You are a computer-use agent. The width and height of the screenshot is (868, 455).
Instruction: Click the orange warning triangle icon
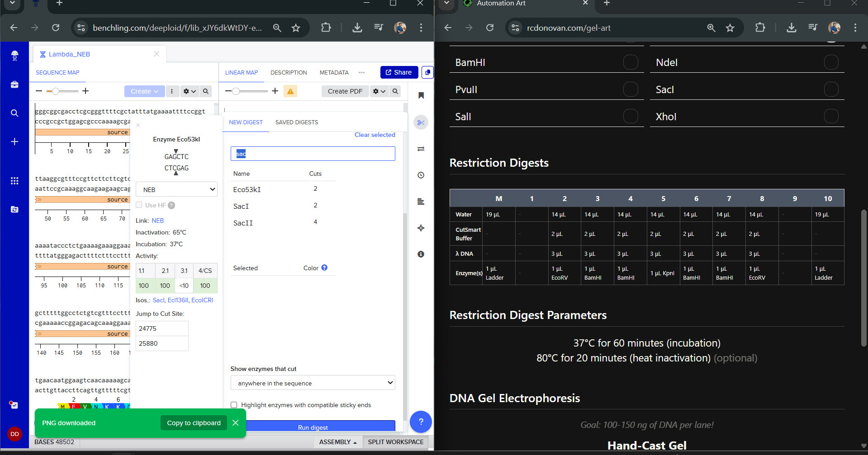pyautogui.click(x=290, y=91)
